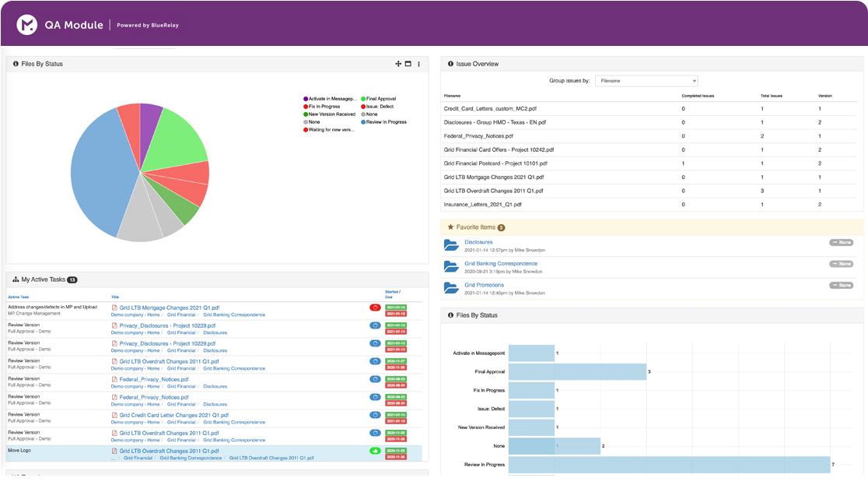Click the Total Issues column header
Viewport: 868px width, 499px height.
[771, 96]
